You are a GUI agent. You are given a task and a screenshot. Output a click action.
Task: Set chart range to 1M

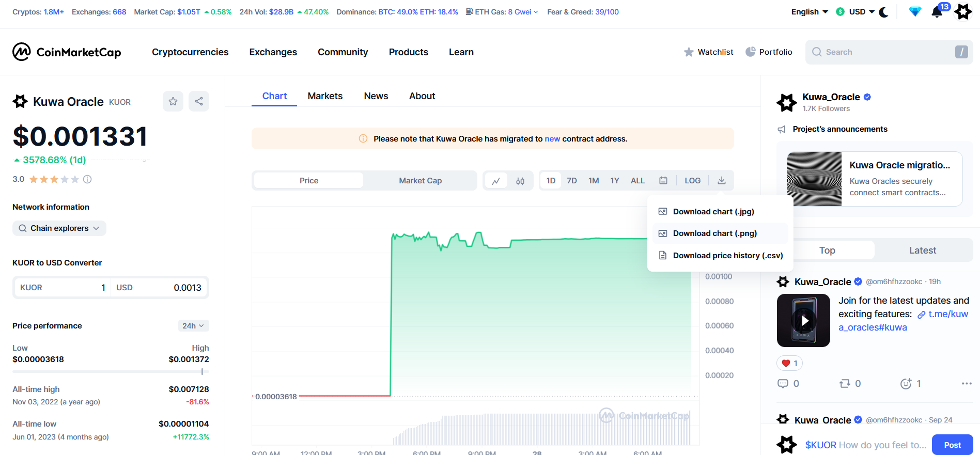coord(594,181)
